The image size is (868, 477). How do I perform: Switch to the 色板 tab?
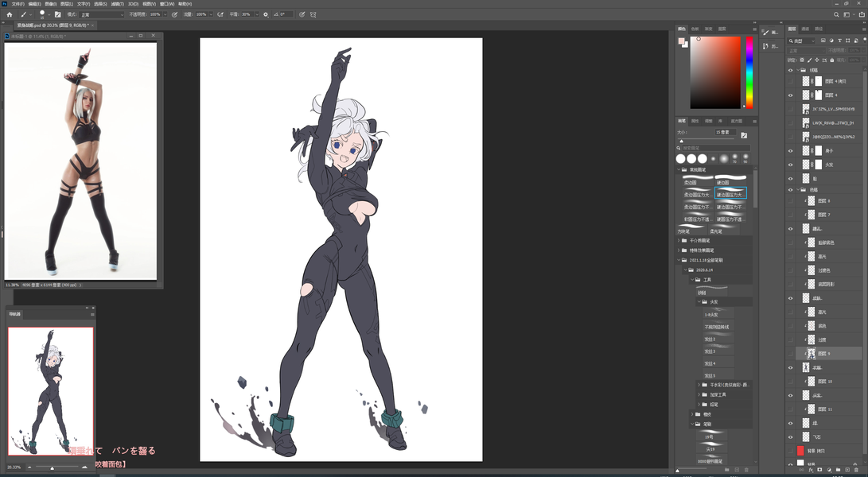pyautogui.click(x=695, y=29)
